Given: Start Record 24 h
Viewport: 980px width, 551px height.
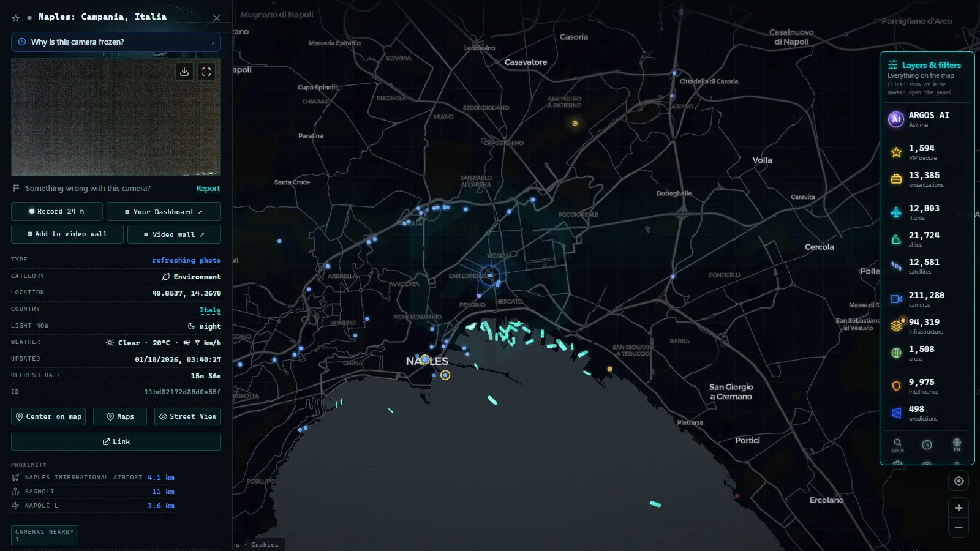Looking at the screenshot, I should (x=57, y=211).
